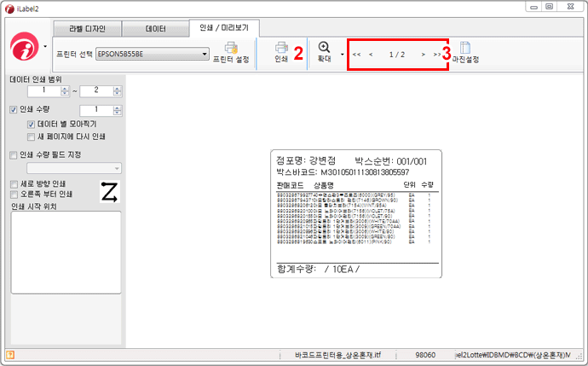588x366 pixels.
Task: Toggle the 인쇄 수량 checkbox
Action: tap(13, 109)
